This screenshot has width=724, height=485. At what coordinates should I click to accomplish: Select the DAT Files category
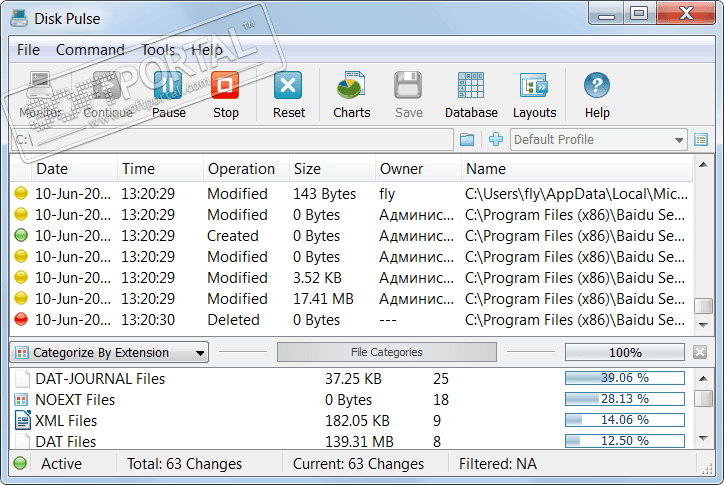(351, 441)
